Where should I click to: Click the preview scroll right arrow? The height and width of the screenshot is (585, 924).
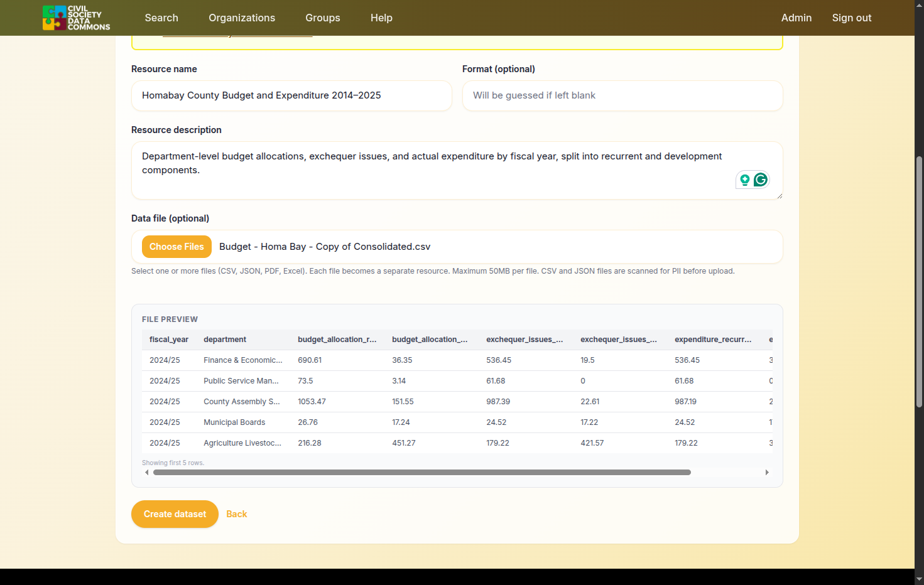767,473
